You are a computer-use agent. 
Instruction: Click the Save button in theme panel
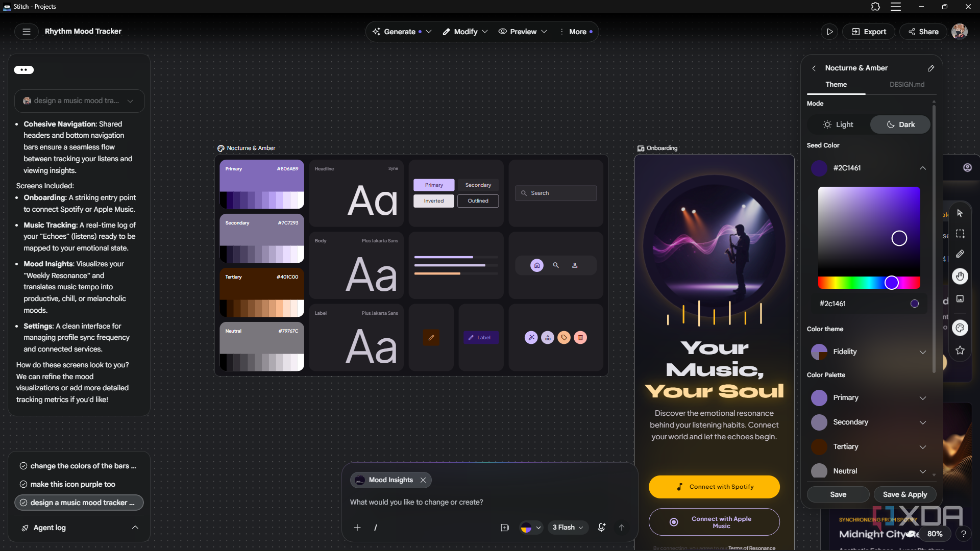coord(838,494)
